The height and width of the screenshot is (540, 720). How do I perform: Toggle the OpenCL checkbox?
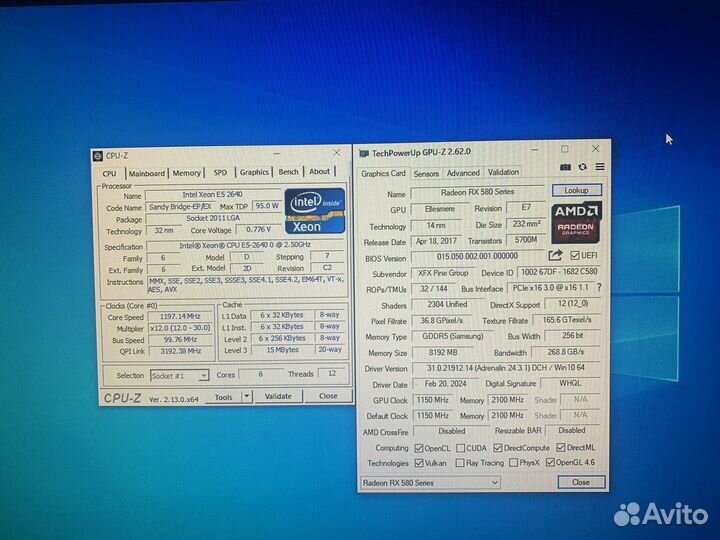pos(418,448)
